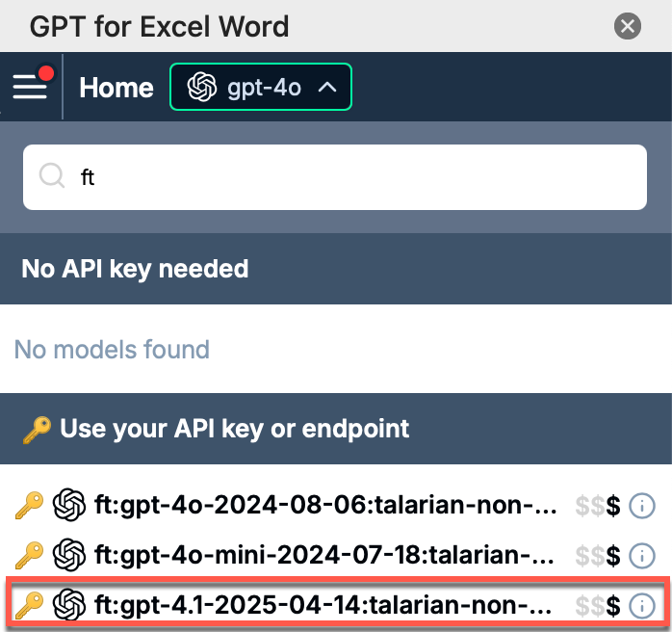Close the GPT for Excel Word pane
Image resolution: width=672 pixels, height=632 pixels.
coord(628,26)
